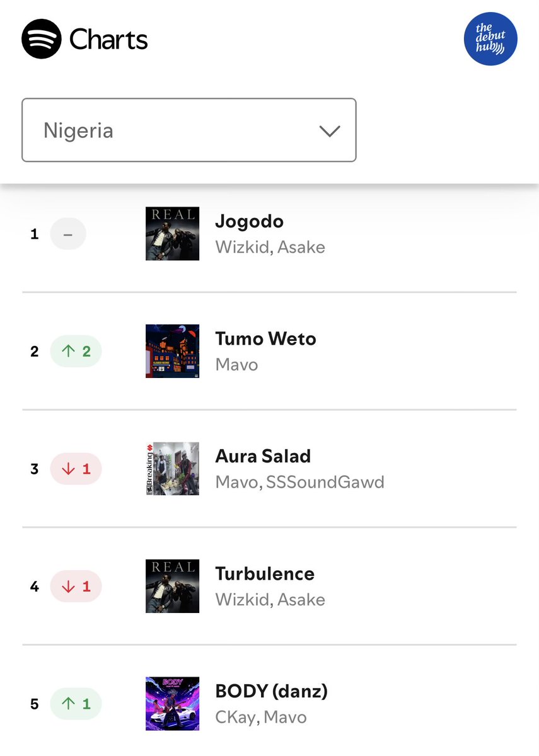Click the Spotify logo icon

[42, 39]
